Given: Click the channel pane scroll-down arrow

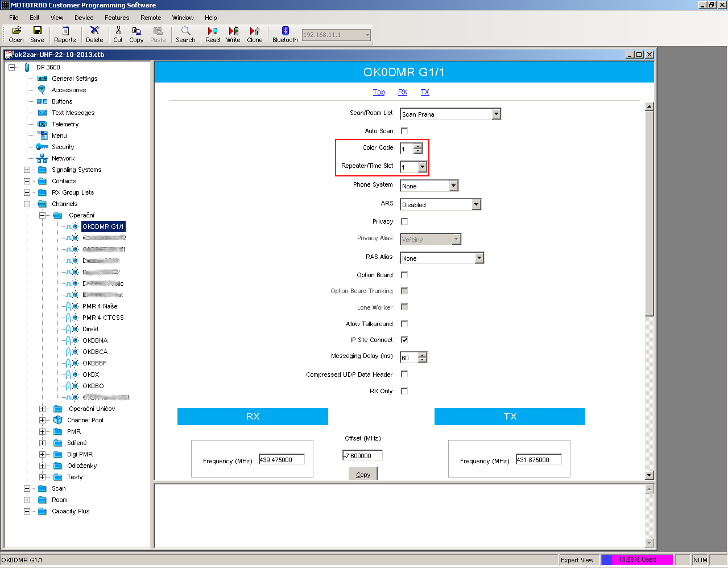Looking at the screenshot, I should coord(650,475).
